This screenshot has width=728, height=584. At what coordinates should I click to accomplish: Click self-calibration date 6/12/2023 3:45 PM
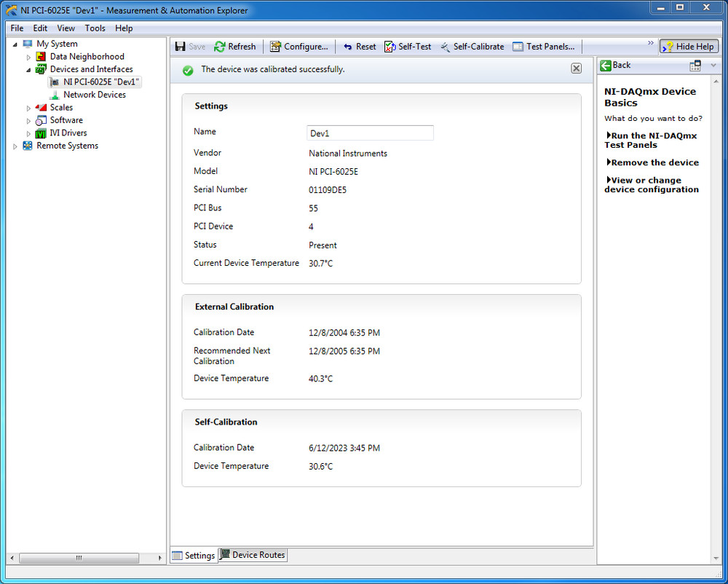coord(344,448)
